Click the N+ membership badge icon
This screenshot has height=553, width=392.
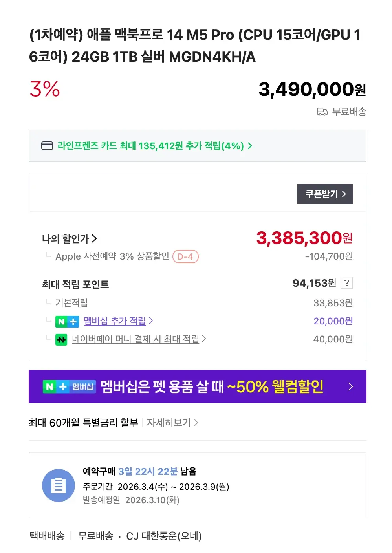tap(67, 321)
